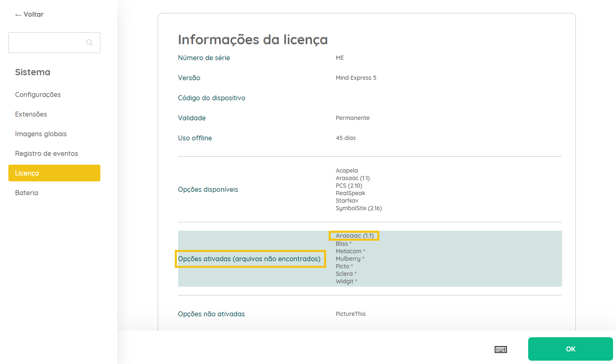Click RealSpeak entry
Viewport: 616px width, 364px height.
(x=350, y=193)
